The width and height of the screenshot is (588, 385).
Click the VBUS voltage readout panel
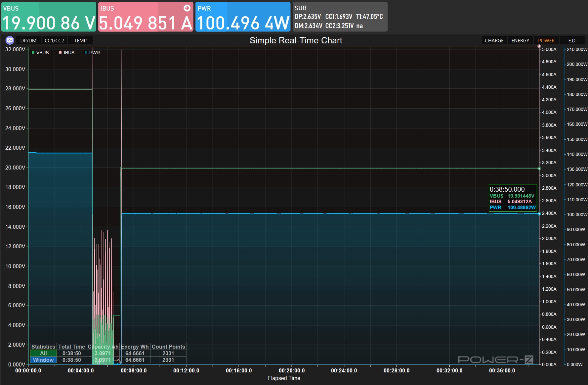[49, 17]
